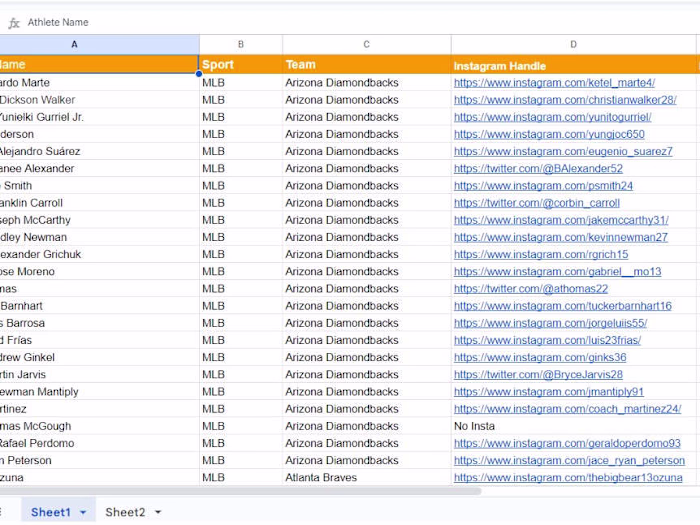Screen dimensions: 700x525
Task: Open the ginks36 Instagram link
Action: point(540,358)
